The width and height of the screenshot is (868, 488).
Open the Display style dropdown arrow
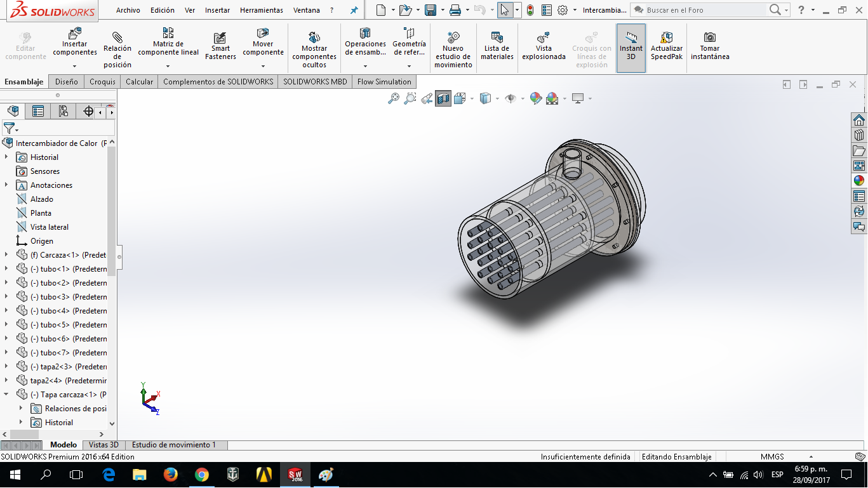tap(497, 98)
